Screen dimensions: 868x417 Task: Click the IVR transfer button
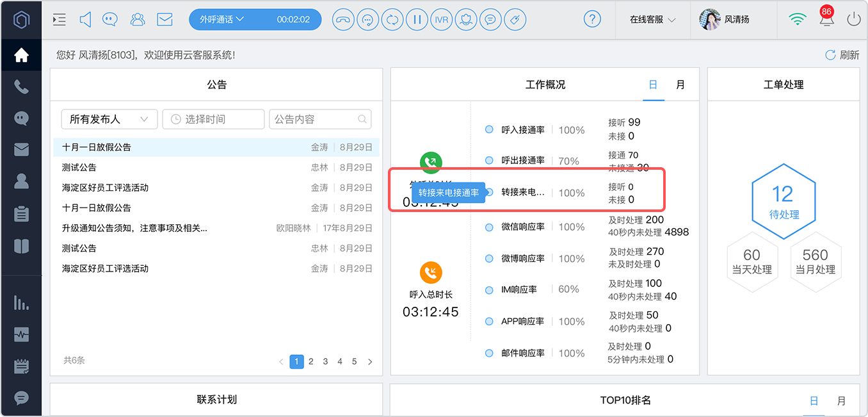(x=442, y=19)
